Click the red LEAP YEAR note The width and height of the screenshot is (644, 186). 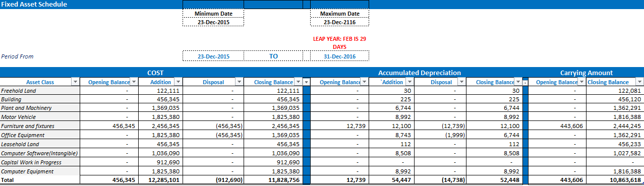tap(339, 42)
